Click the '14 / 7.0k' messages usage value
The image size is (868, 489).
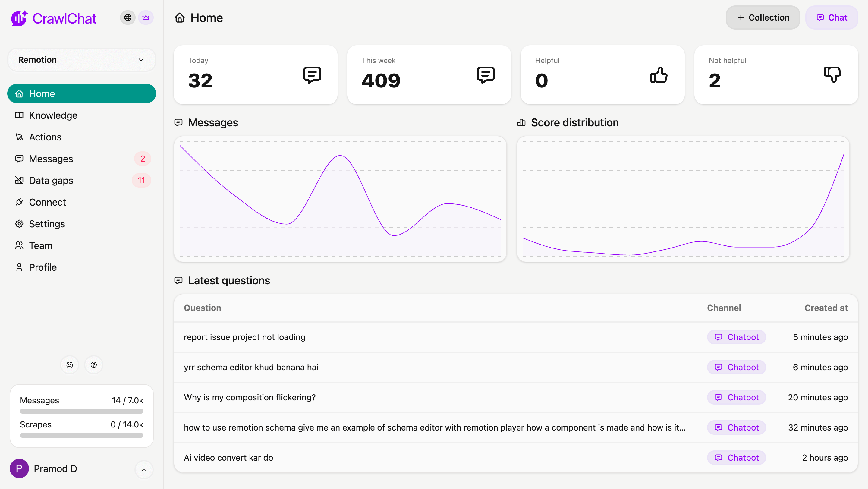(127, 400)
